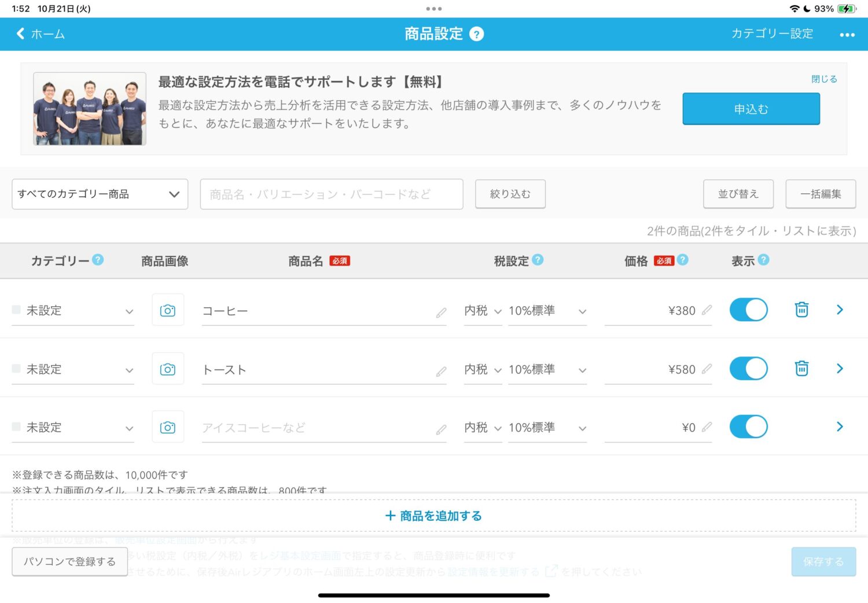Turn off the 表示 toggle for コーヒー
The height and width of the screenshot is (603, 868).
pyautogui.click(x=748, y=310)
